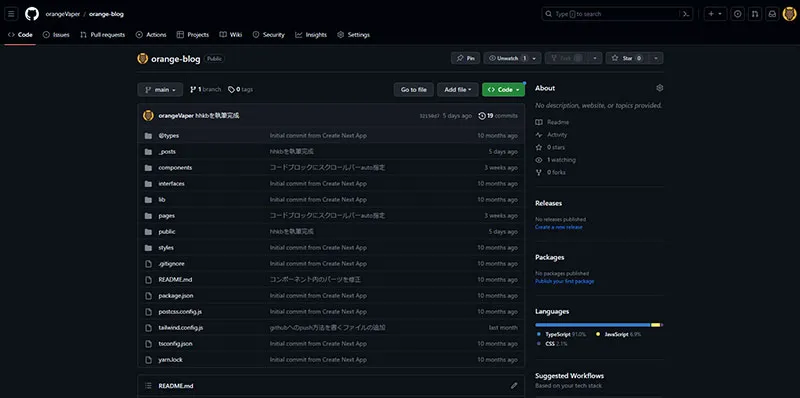
Task: Open the 0 forks link
Action: (550, 172)
